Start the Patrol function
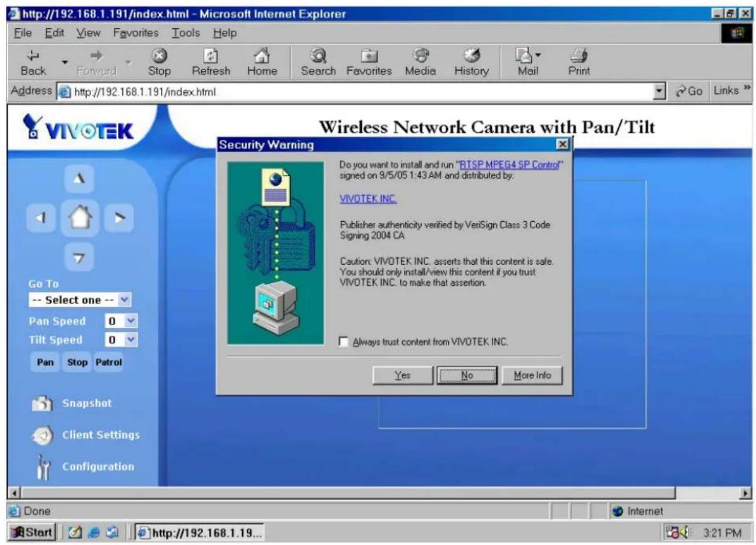The width and height of the screenshot is (756, 545). pos(108,362)
